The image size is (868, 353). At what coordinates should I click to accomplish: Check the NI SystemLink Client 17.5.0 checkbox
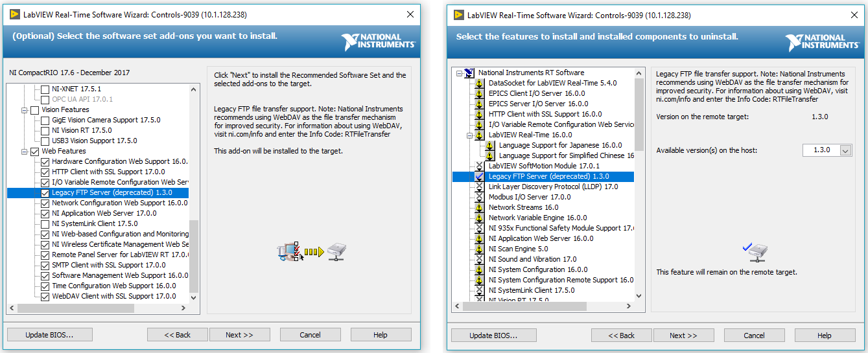pyautogui.click(x=45, y=223)
